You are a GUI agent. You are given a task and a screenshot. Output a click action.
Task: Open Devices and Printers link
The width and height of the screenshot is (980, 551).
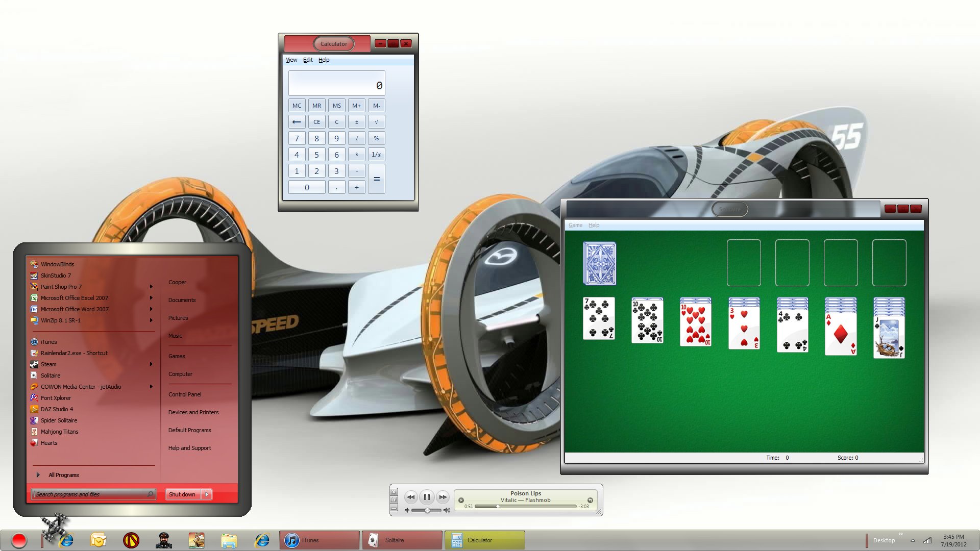pyautogui.click(x=193, y=412)
